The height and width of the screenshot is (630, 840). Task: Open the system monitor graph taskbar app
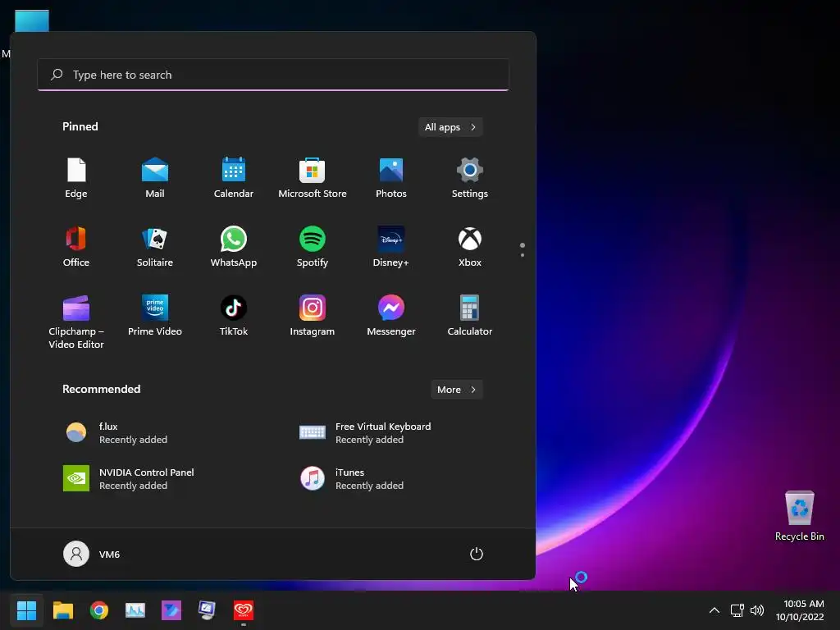tap(135, 610)
